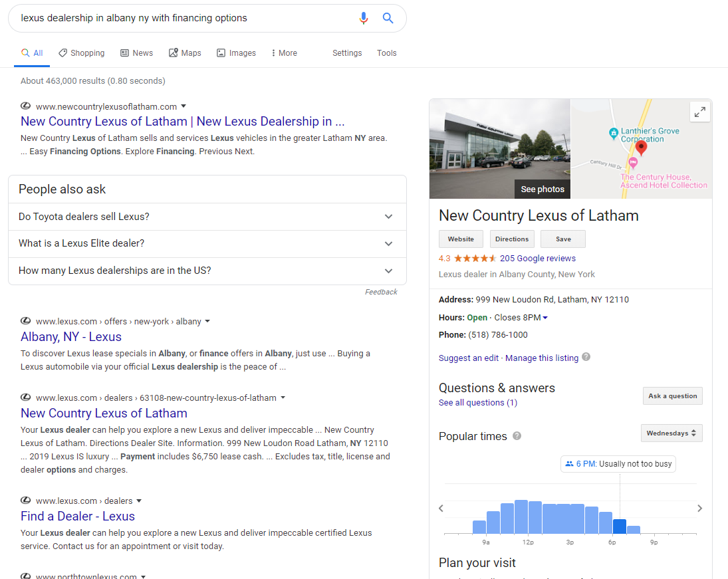Show previous day with left chart arrow
Viewport: 728px width, 579px height.
pos(440,509)
